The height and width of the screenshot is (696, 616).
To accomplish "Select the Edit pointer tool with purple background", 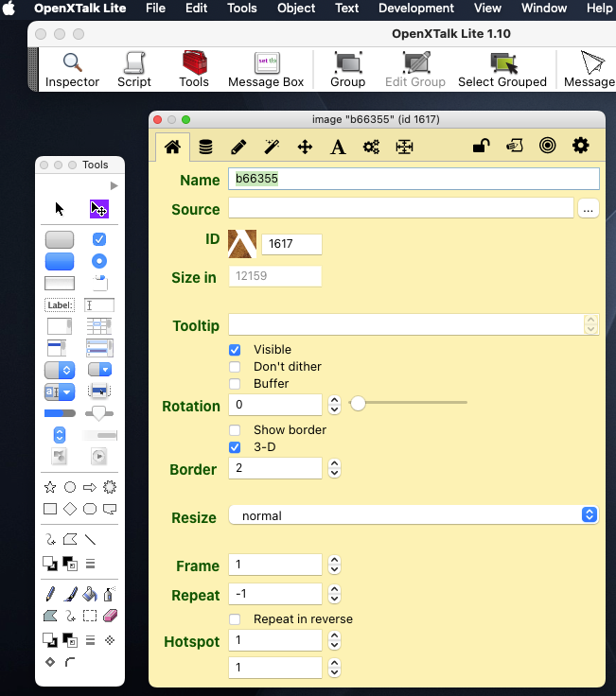I will [x=99, y=209].
